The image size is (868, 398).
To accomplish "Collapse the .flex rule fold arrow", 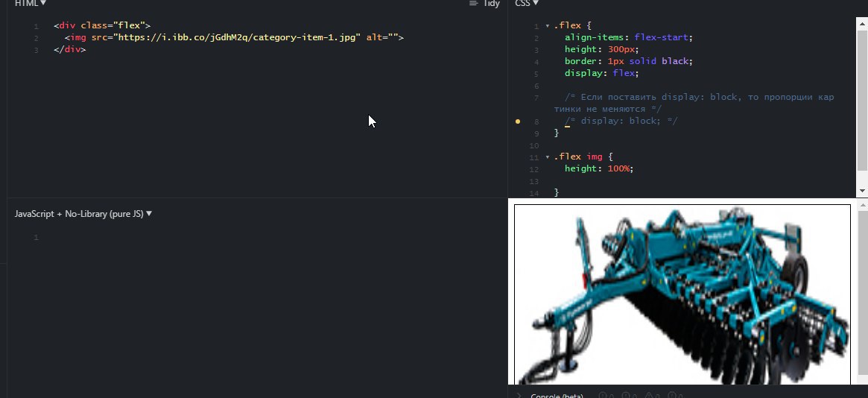I will pos(548,26).
